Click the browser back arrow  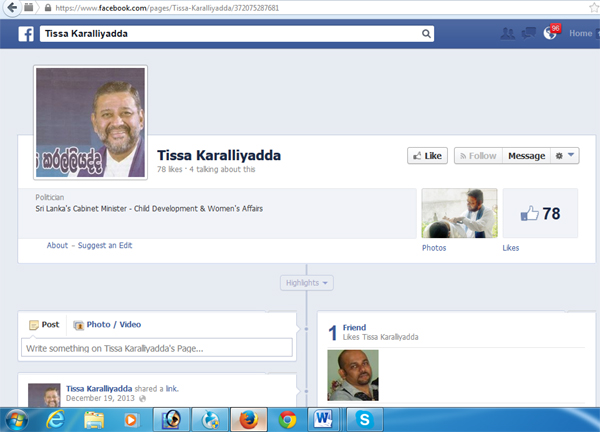(13, 7)
